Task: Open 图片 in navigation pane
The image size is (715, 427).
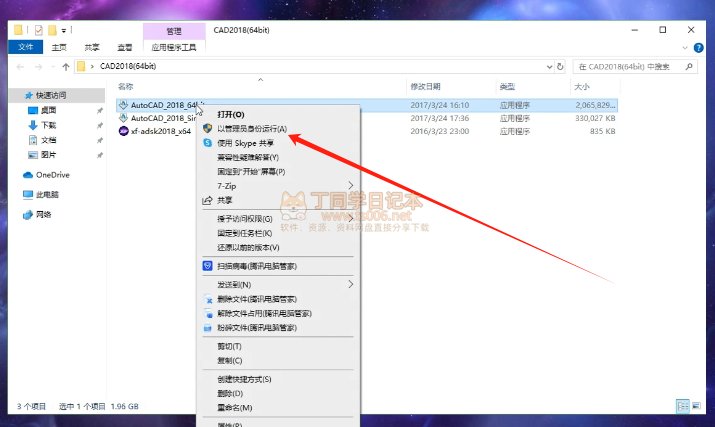Action: pyautogui.click(x=48, y=155)
